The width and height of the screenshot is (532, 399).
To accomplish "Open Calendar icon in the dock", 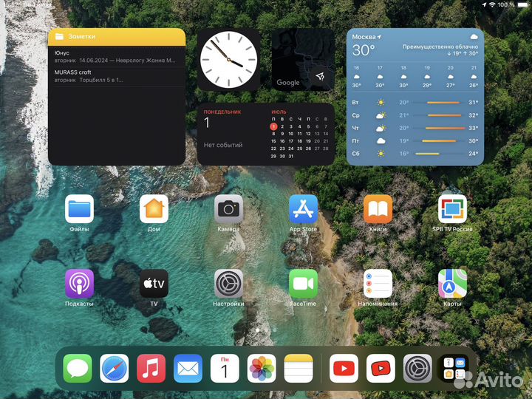I will [x=225, y=369].
